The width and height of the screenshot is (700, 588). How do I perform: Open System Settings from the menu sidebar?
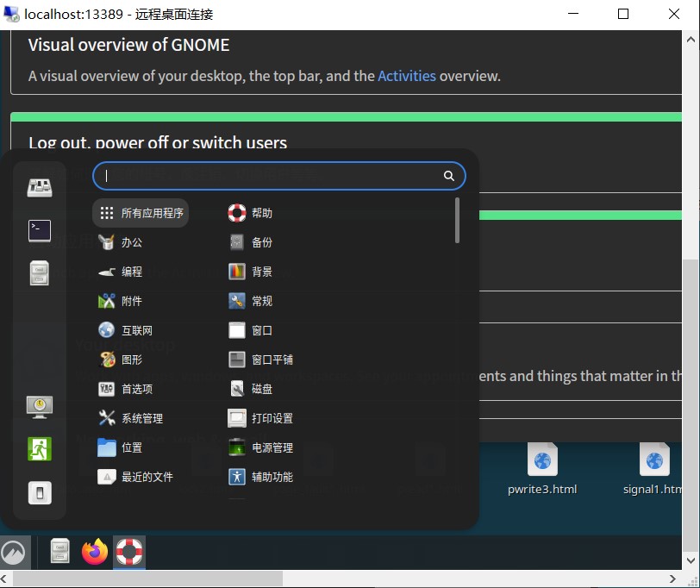(40, 187)
